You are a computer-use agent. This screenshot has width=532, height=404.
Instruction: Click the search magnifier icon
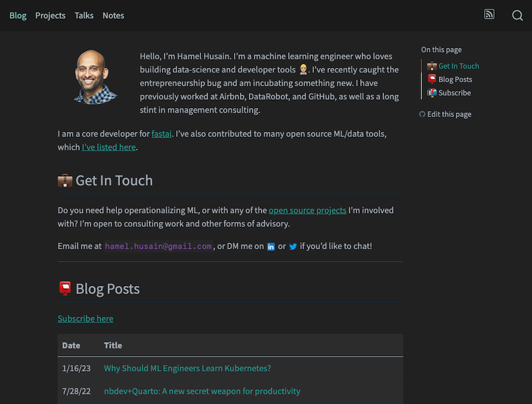click(x=517, y=15)
